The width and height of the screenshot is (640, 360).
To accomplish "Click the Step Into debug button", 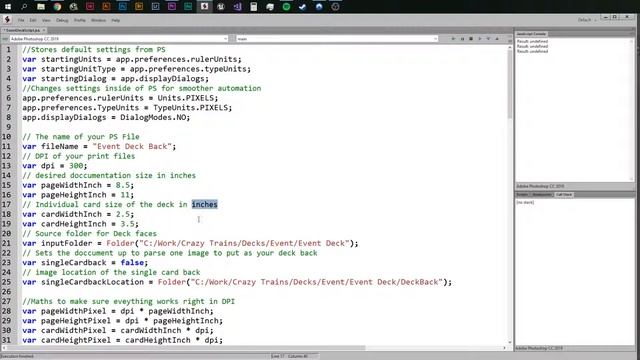I will coord(488,39).
